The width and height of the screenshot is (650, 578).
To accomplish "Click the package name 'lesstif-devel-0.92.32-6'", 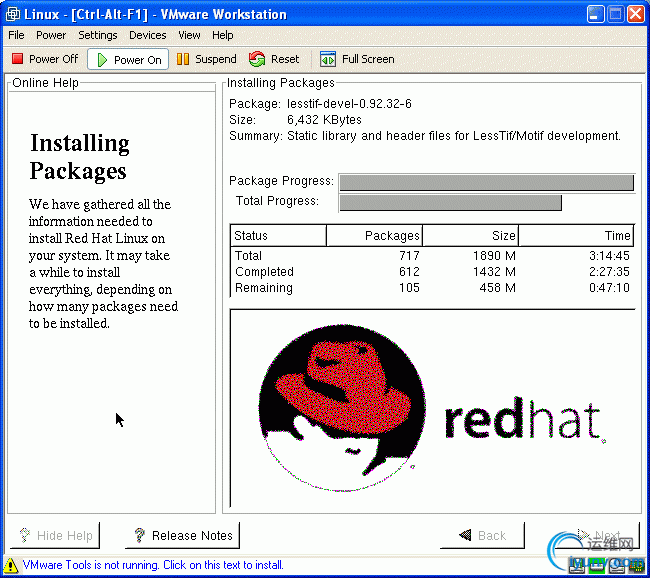I will tap(349, 104).
